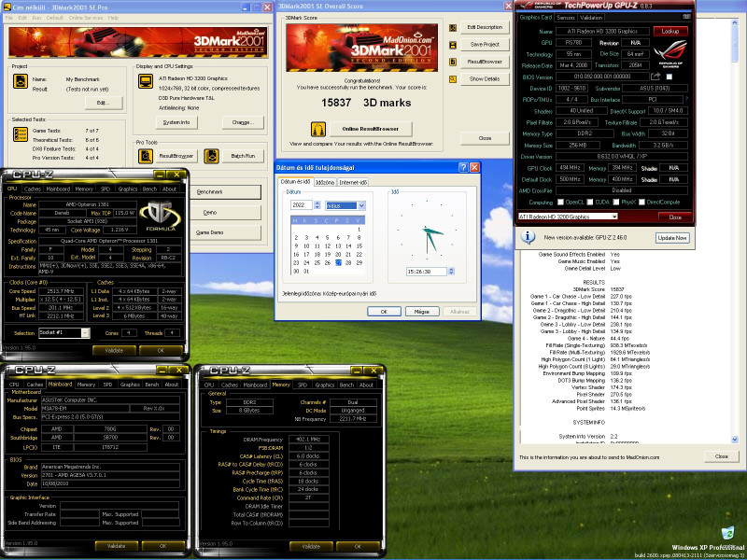Click the Online ResultBrowser podium icon
747x560 pixels.
(x=318, y=129)
